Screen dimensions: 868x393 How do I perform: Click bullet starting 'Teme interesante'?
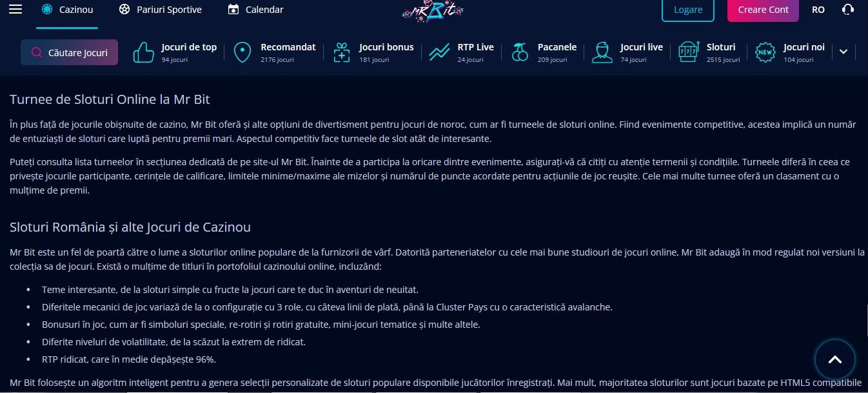(x=230, y=290)
